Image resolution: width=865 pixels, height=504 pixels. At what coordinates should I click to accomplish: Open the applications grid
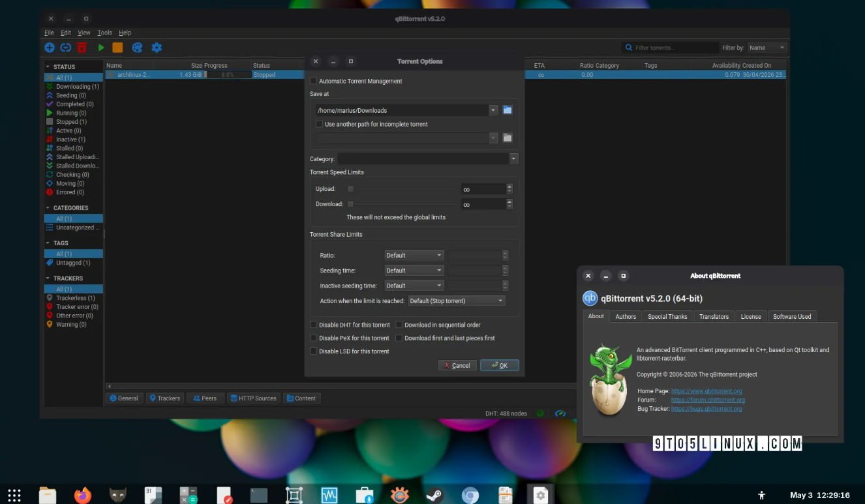tap(14, 496)
